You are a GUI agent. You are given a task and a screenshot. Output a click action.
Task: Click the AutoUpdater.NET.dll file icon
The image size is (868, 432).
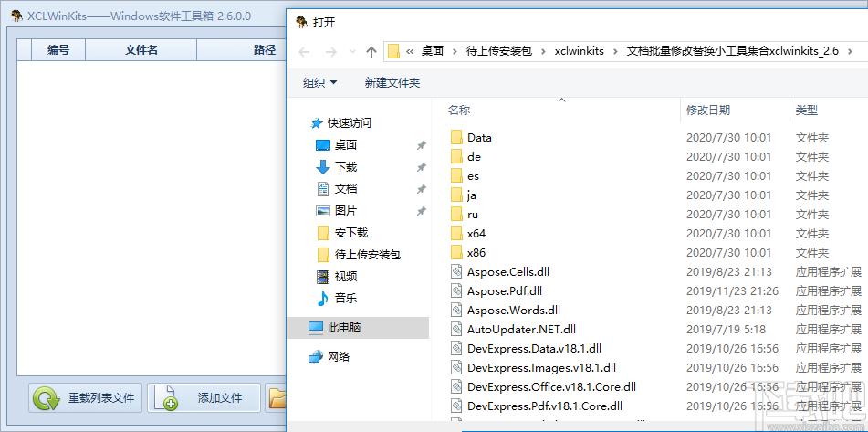click(x=456, y=330)
